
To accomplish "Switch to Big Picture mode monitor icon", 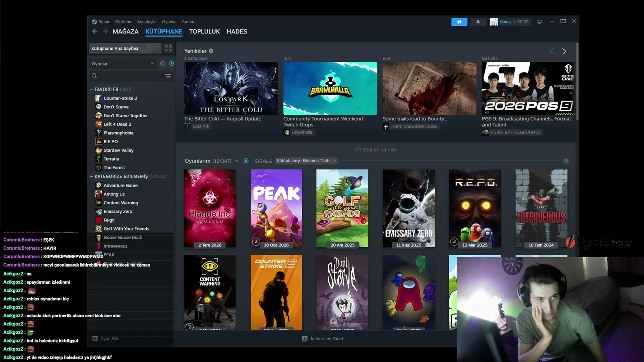I will coord(539,22).
